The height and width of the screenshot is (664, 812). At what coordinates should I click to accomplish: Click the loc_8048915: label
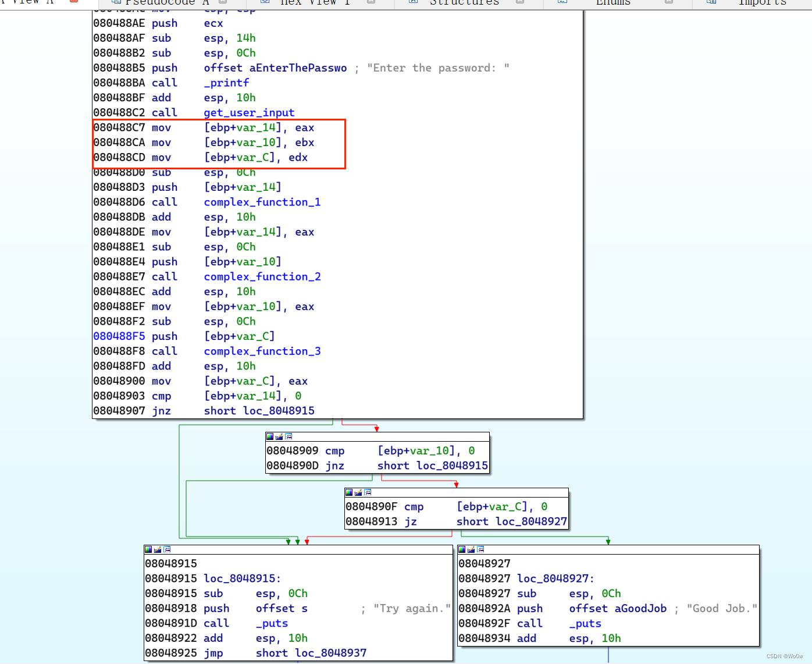243,578
